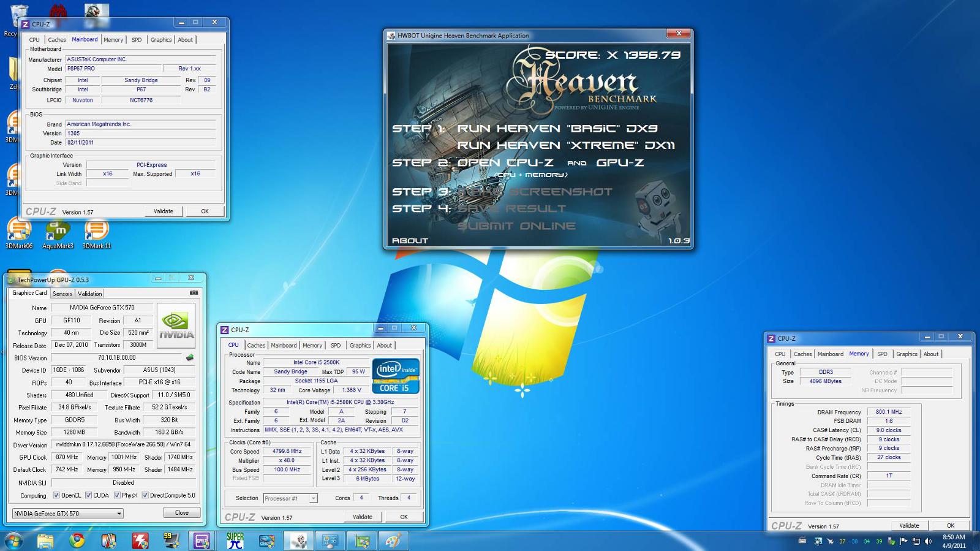The image size is (980, 551).
Task: Click the Action Center flag tray icon
Action: coord(903,541)
